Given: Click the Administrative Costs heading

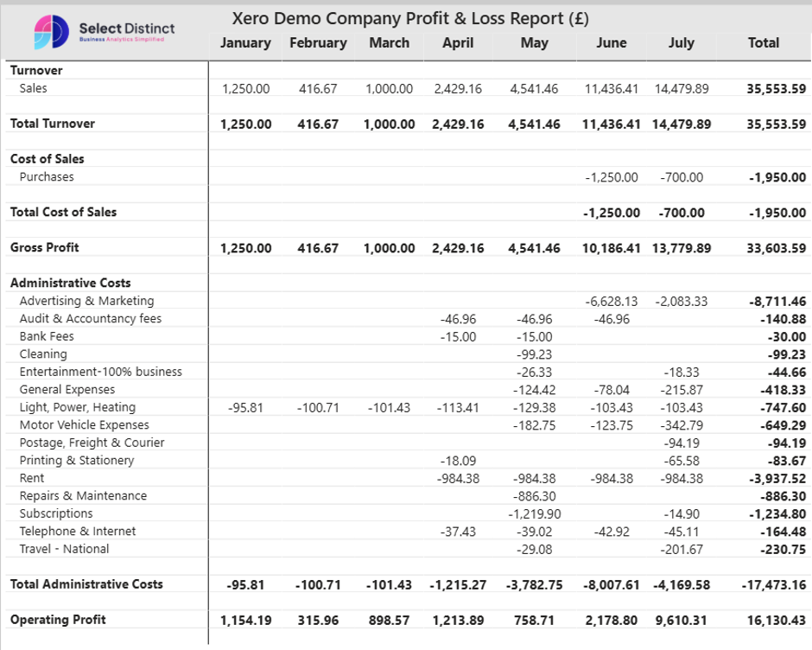Looking at the screenshot, I should [x=71, y=283].
